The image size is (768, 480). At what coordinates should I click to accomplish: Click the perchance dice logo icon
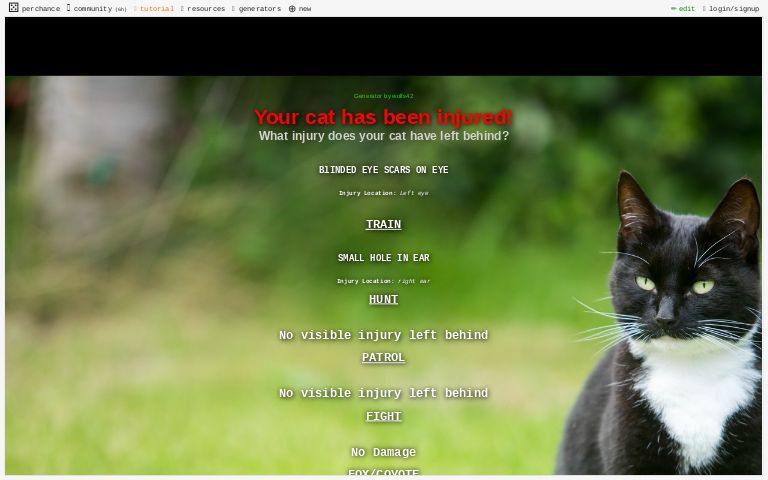tap(14, 8)
